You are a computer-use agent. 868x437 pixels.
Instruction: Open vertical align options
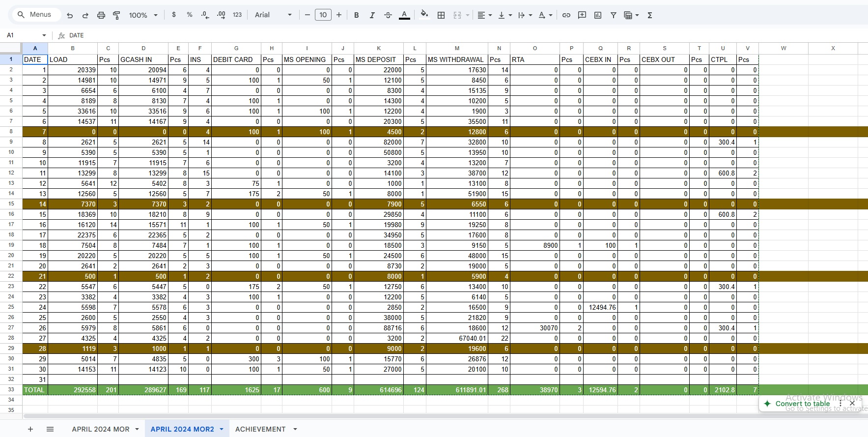coord(505,15)
